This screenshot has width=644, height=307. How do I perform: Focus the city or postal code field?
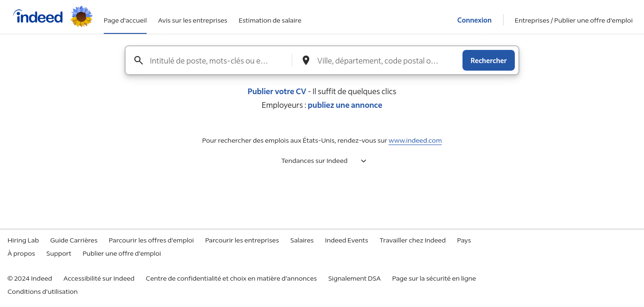385,60
